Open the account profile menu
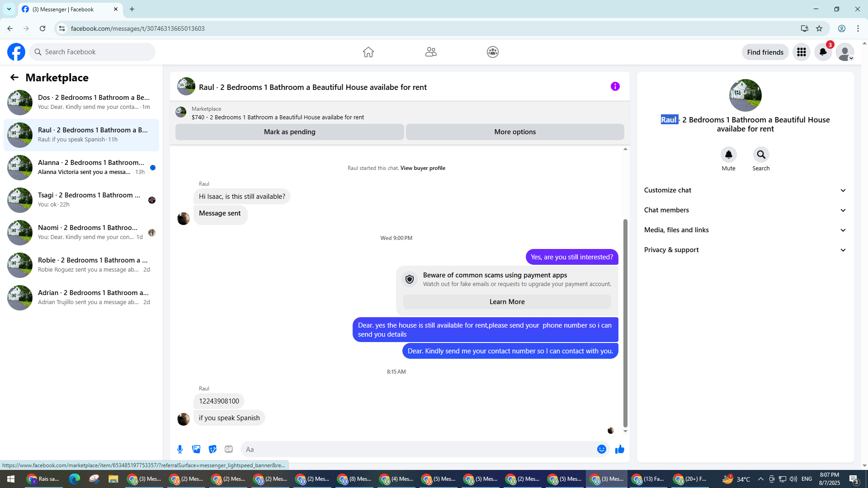Screen dimensions: 868x488 845,52
